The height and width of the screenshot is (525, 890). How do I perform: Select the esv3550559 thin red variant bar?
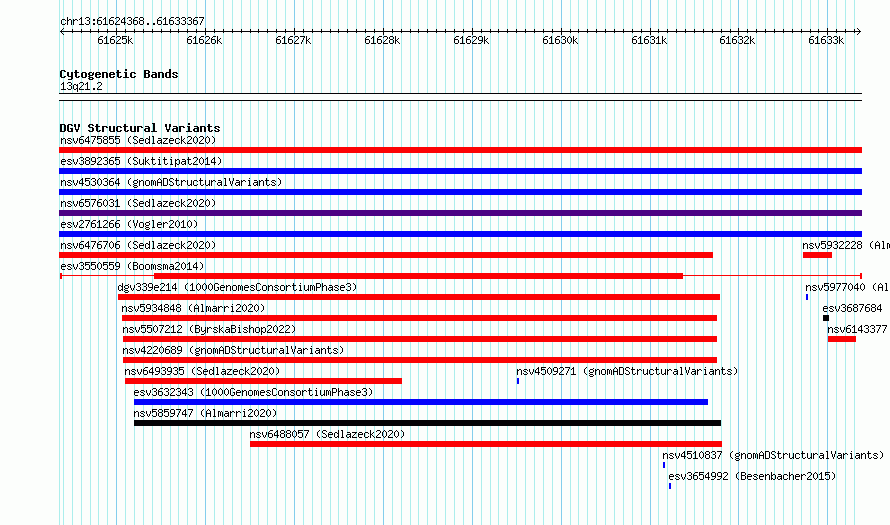pos(460,276)
